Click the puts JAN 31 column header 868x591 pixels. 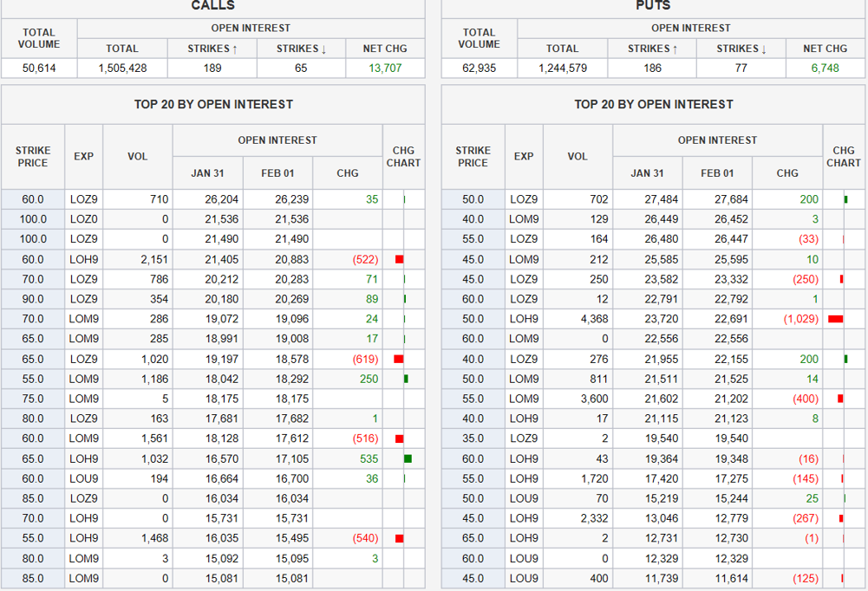tap(647, 173)
